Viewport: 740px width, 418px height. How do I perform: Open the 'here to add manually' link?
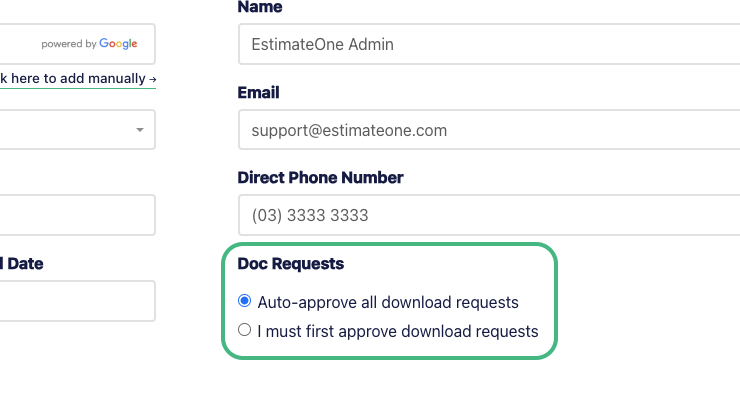point(78,78)
